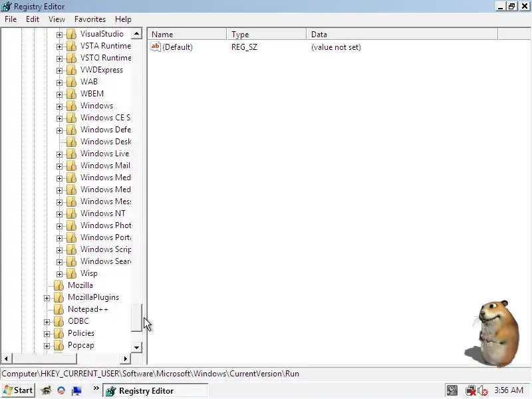Select the VSTO Runtime folder icon
532x399 pixels.
71,58
